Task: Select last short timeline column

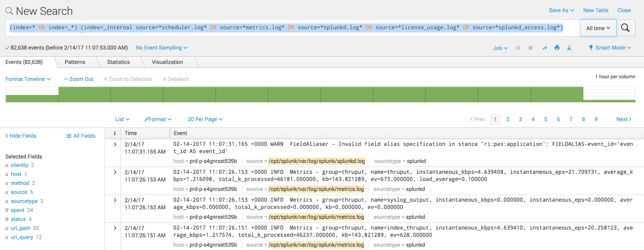Action: [609, 101]
